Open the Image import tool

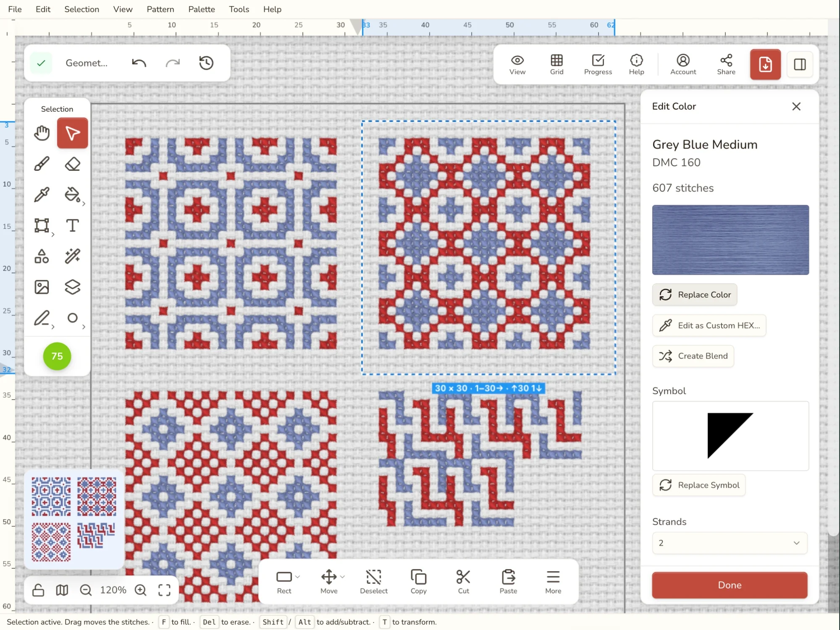(x=42, y=287)
